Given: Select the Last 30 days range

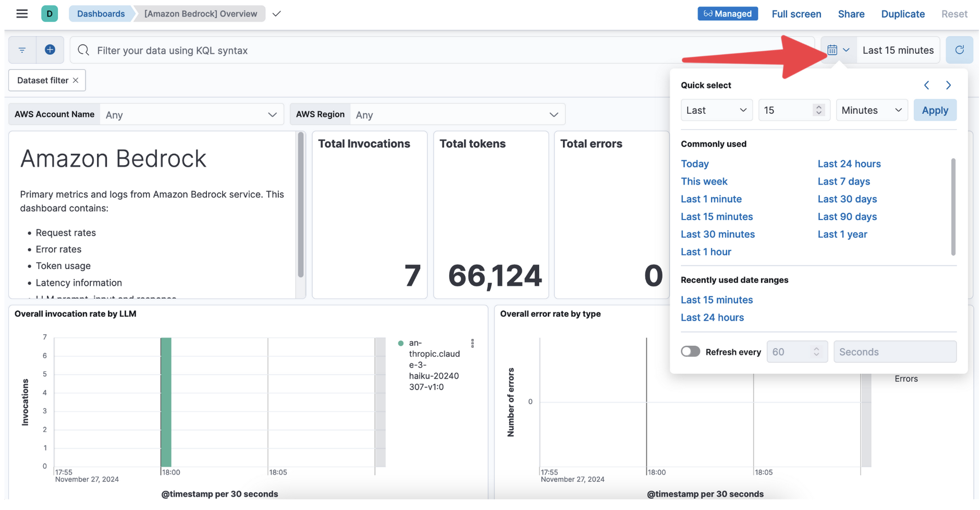Looking at the screenshot, I should pos(847,199).
